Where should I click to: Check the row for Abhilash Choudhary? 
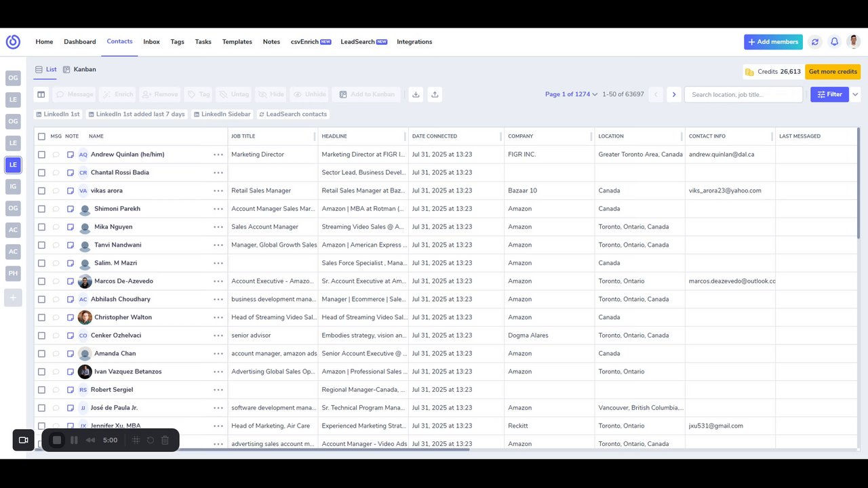pyautogui.click(x=41, y=300)
